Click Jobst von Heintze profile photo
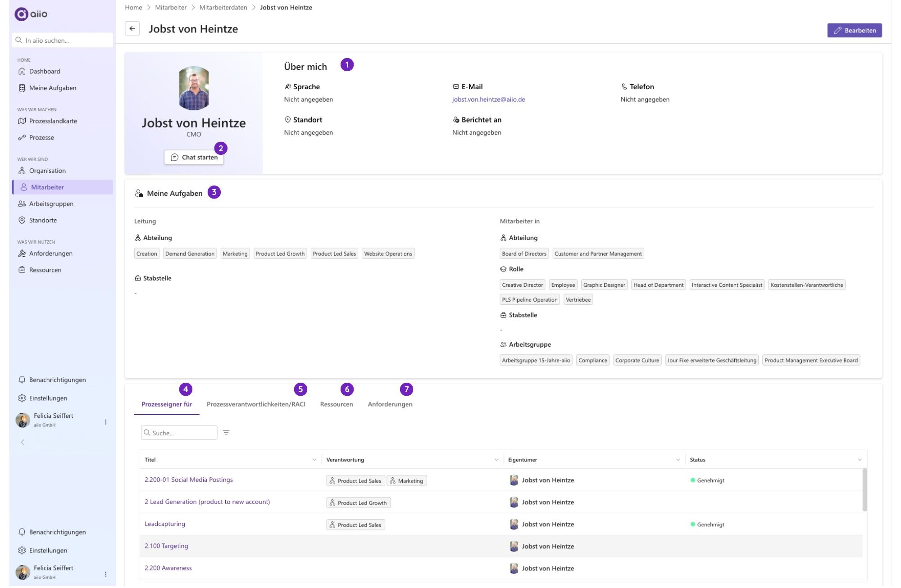The image size is (901, 588). [194, 88]
